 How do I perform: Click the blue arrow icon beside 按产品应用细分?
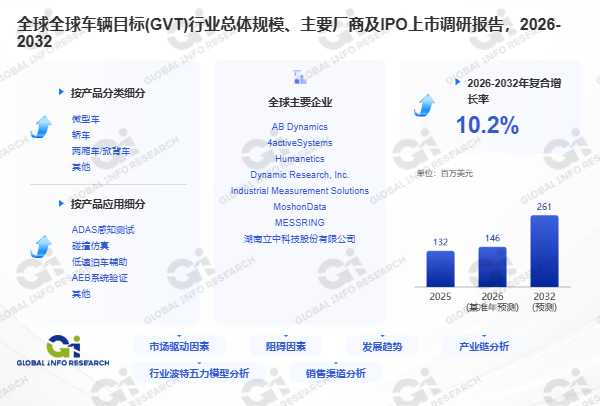41,246
